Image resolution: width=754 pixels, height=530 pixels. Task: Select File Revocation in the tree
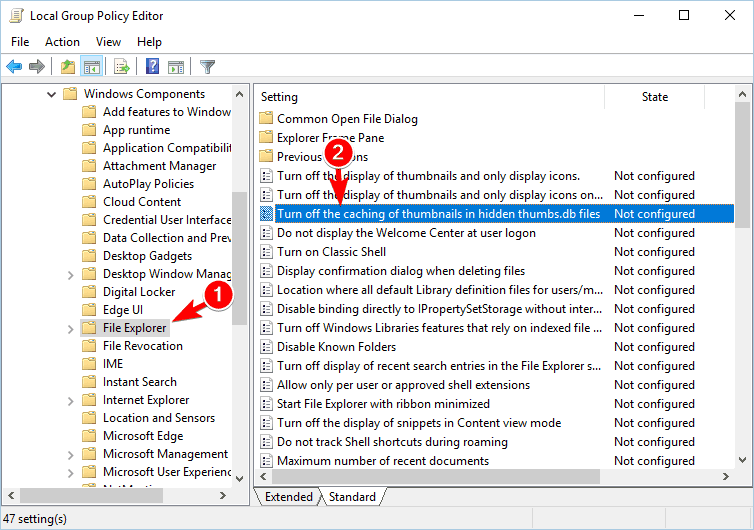click(143, 346)
